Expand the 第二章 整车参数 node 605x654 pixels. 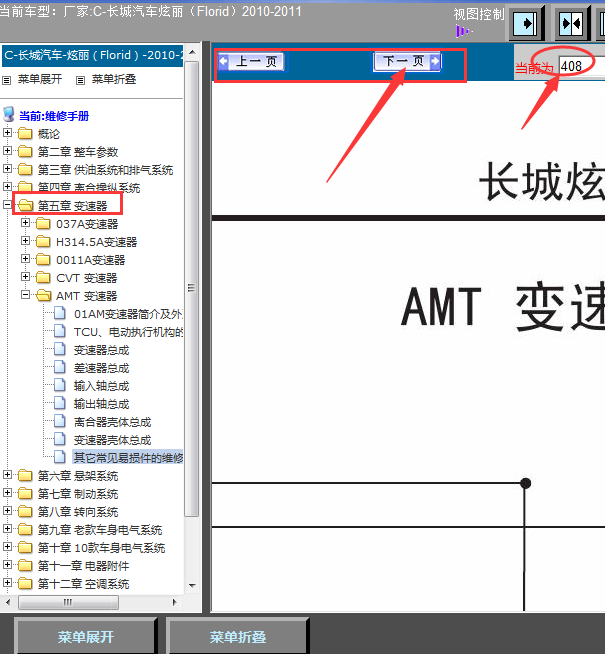click(7, 151)
